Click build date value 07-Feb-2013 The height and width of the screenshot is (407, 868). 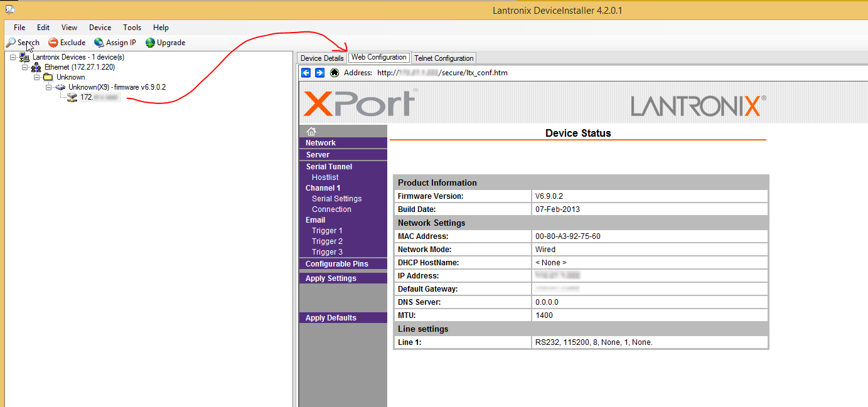(x=558, y=209)
